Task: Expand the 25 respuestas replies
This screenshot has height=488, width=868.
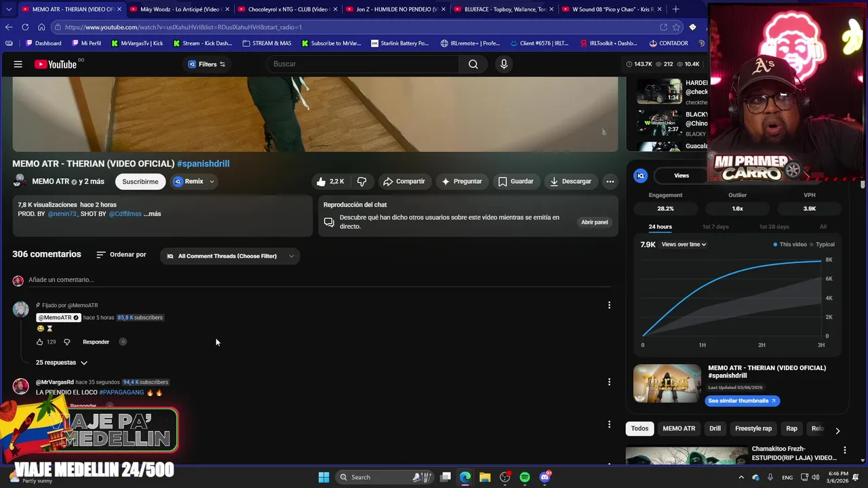Action: 62,363
